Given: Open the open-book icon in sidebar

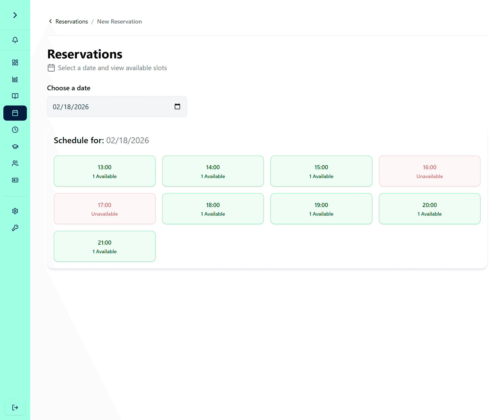Looking at the screenshot, I should pyautogui.click(x=15, y=96).
